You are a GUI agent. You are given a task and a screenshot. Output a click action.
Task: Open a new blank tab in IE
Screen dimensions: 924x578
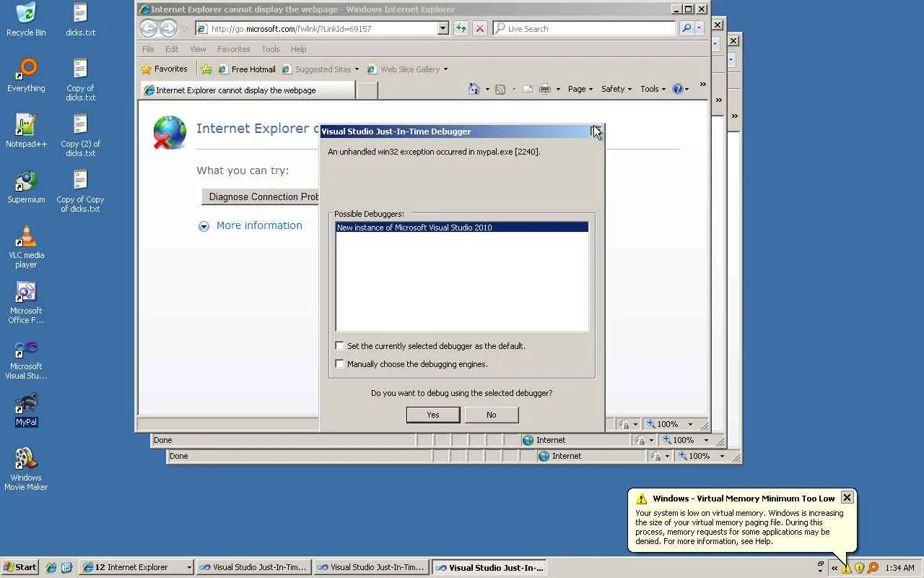(367, 90)
